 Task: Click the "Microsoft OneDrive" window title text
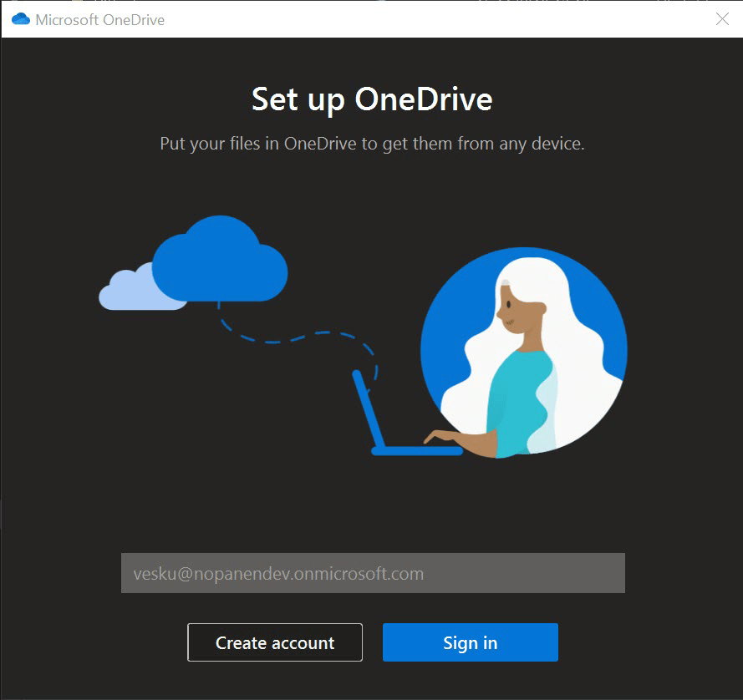tap(99, 19)
